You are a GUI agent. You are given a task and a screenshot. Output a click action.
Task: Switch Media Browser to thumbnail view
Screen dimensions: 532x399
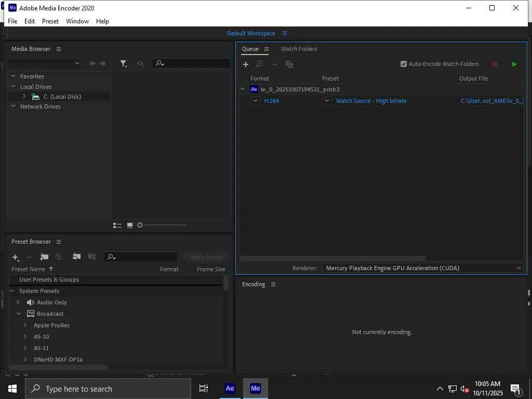[129, 225]
